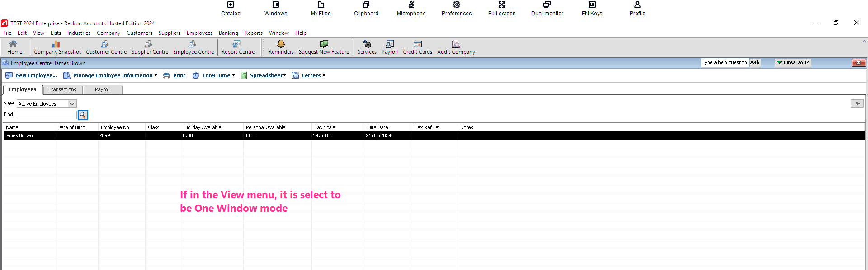Open the Customers menu

[140, 33]
